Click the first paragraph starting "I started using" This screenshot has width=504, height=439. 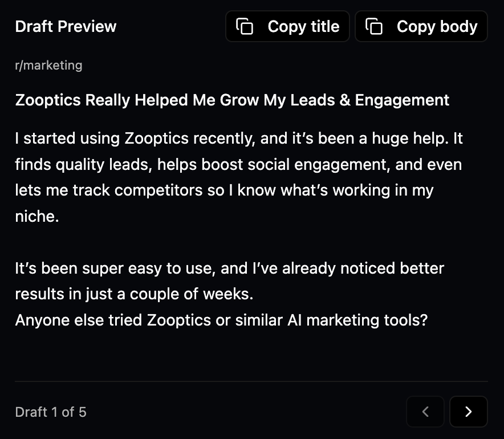tap(238, 139)
